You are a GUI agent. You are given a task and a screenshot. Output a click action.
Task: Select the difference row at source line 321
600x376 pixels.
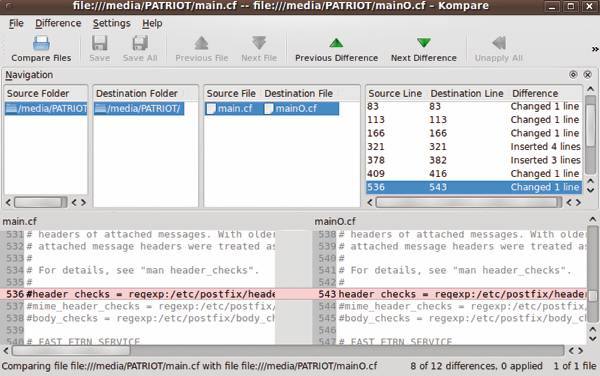coord(474,147)
